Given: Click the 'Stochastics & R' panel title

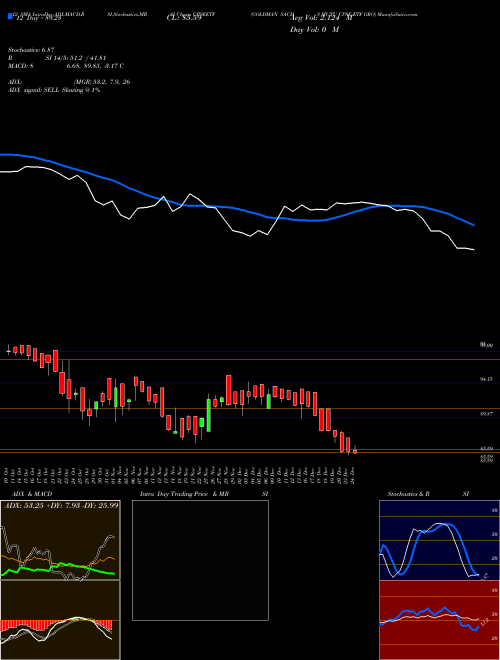Looking at the screenshot, I should click(408, 494).
